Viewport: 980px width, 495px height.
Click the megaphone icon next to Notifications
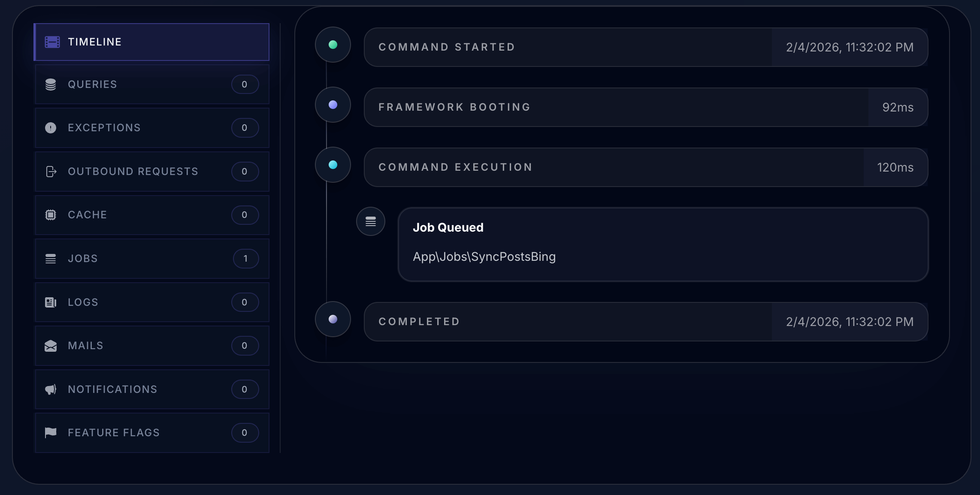click(x=51, y=389)
